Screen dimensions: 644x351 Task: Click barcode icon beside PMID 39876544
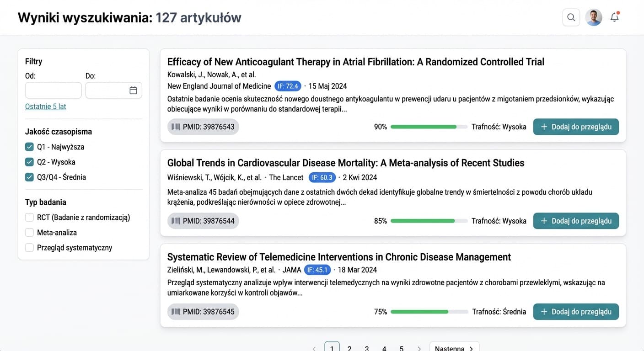tap(176, 221)
